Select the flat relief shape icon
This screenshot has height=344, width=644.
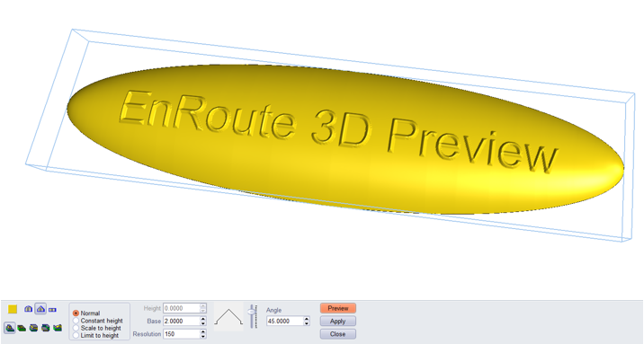click(52, 310)
